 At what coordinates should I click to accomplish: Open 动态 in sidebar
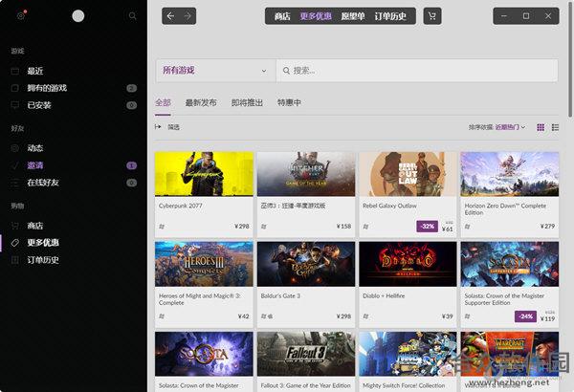pyautogui.click(x=35, y=148)
